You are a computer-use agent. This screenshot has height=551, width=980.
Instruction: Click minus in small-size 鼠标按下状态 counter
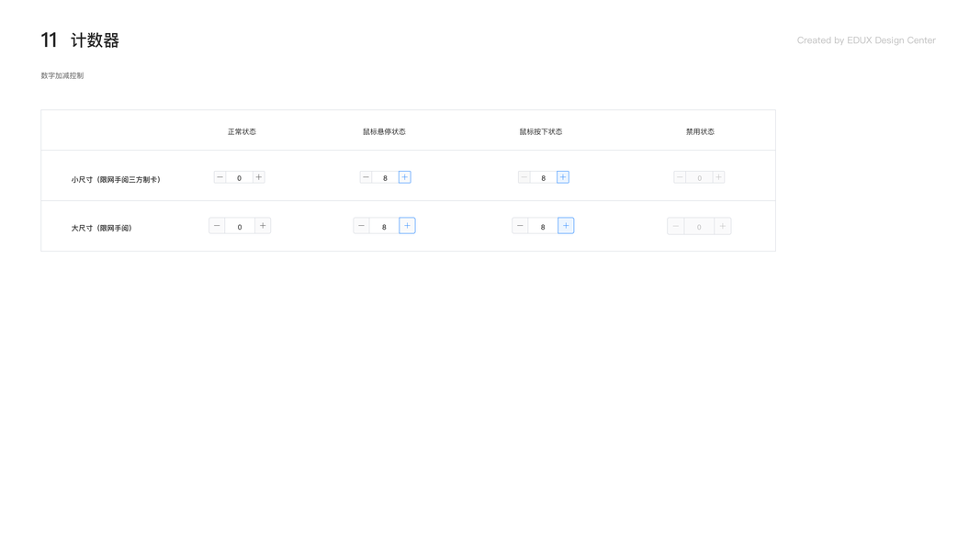pos(524,177)
